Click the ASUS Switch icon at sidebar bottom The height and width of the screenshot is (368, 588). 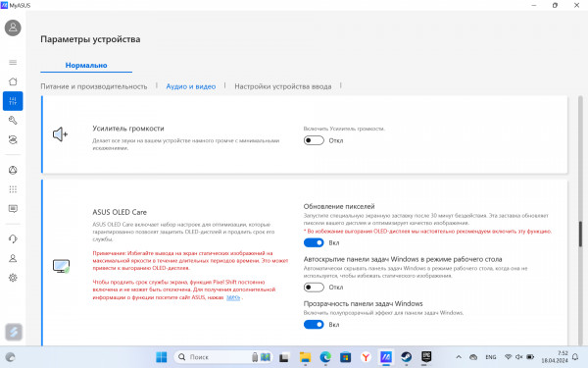[x=14, y=332]
